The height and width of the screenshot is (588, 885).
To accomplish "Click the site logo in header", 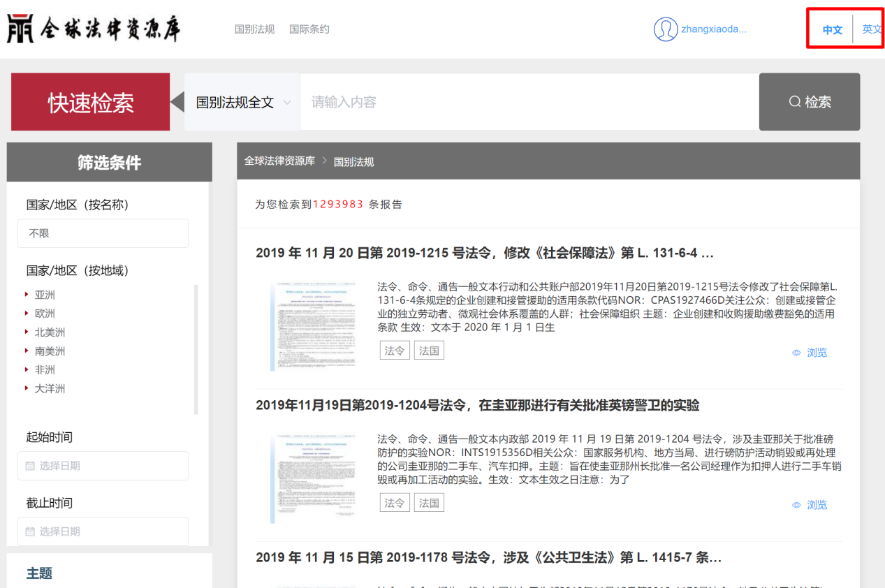I will 94,29.
